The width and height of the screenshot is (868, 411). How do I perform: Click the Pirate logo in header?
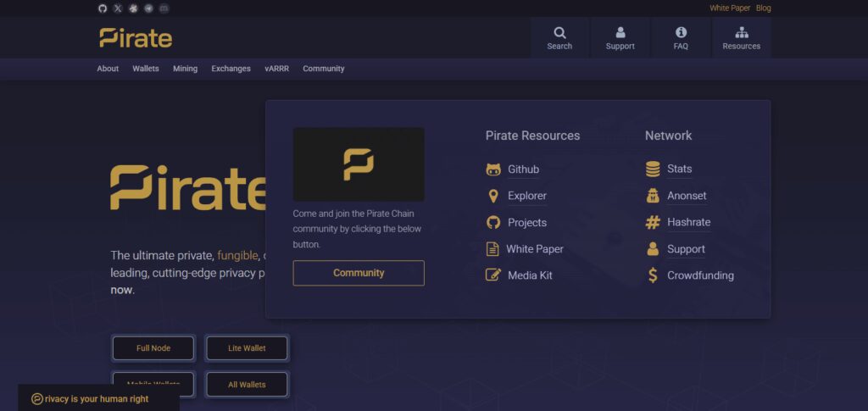click(x=136, y=37)
